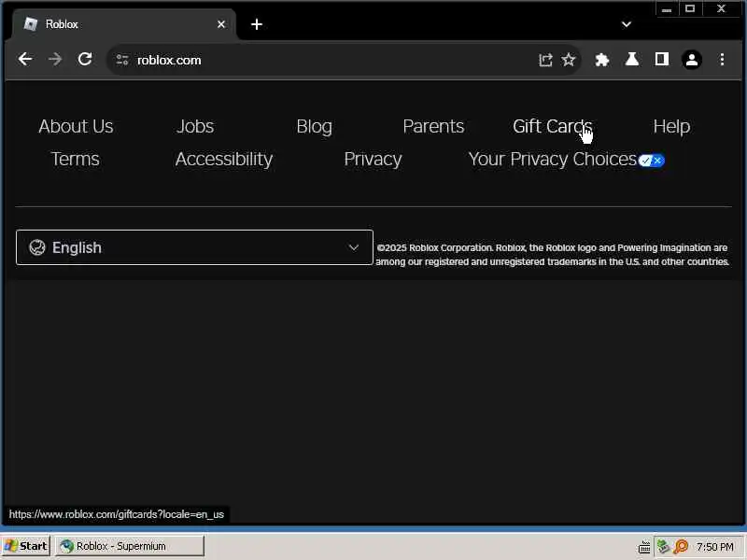Open the Windows Start menu
The width and height of the screenshot is (747, 560).
[x=25, y=546]
